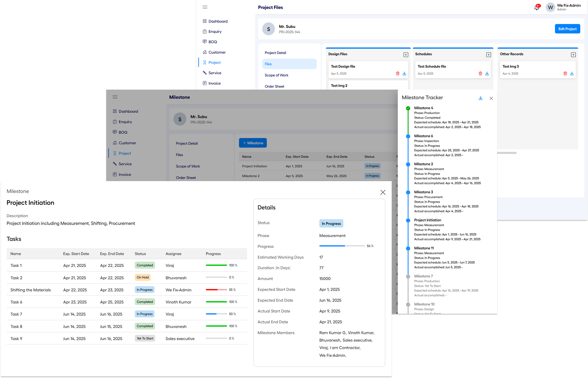Click Task 8 name in Tasks table
The height and width of the screenshot is (378, 588).
click(x=16, y=326)
